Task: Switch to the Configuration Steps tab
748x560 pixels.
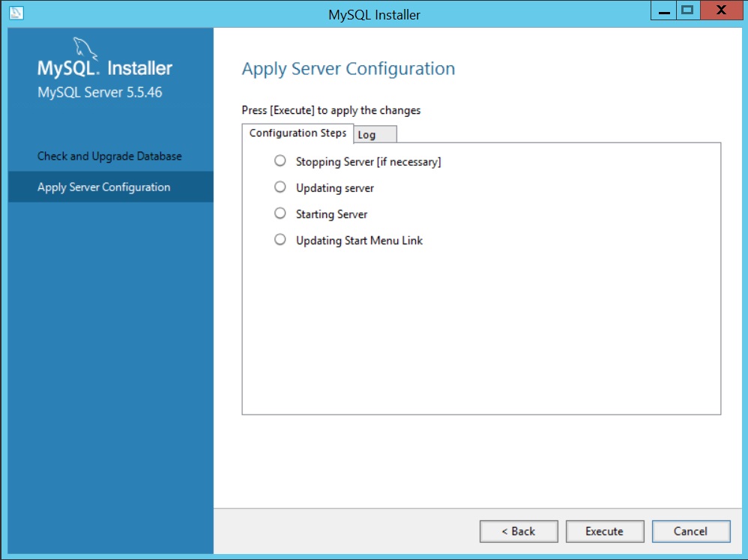Action: tap(297, 132)
